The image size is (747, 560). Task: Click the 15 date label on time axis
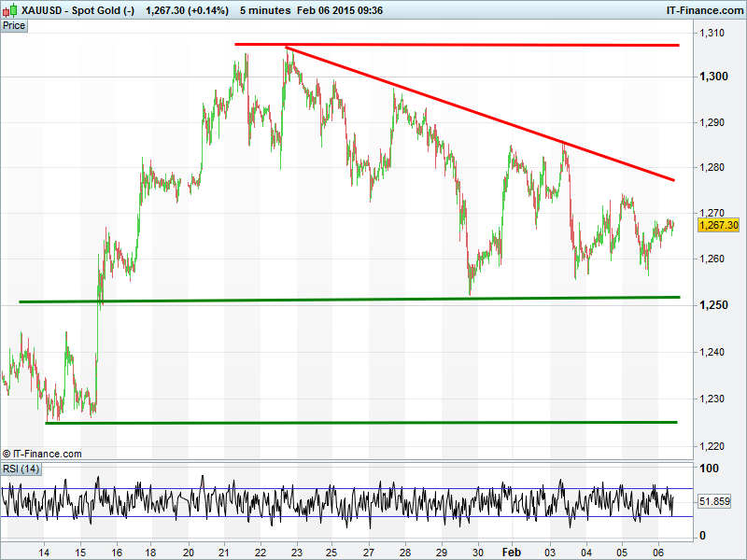(80, 553)
